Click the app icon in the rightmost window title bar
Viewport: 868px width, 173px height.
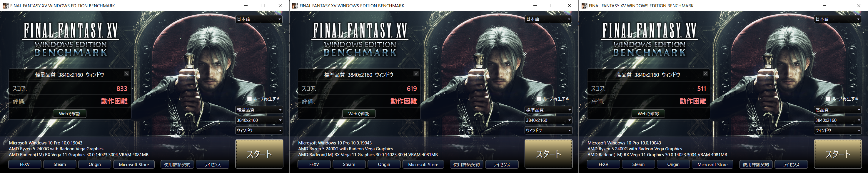pyautogui.click(x=585, y=5)
